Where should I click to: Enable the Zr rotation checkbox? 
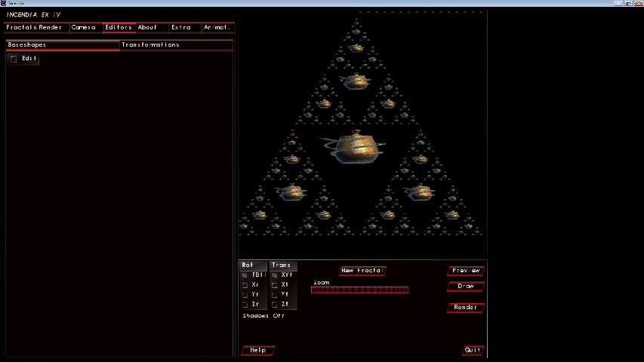245,305
